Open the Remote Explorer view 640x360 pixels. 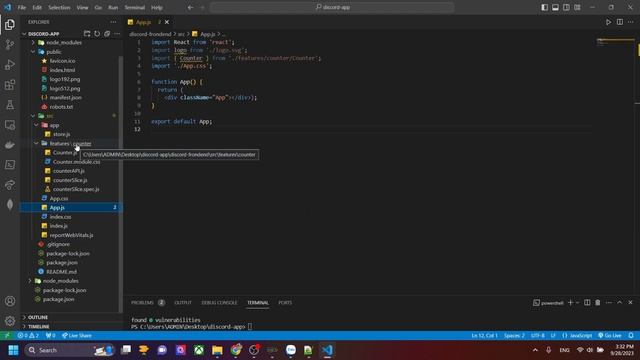pyautogui.click(x=10, y=124)
